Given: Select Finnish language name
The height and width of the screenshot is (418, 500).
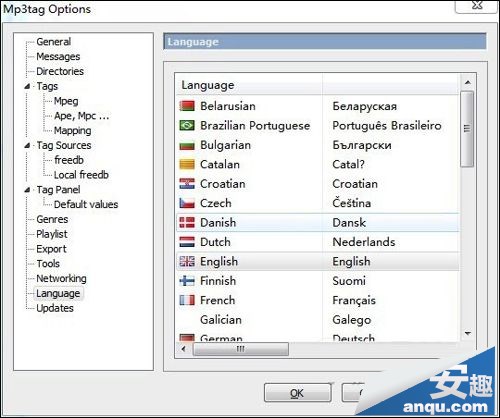Looking at the screenshot, I should pos(218,281).
